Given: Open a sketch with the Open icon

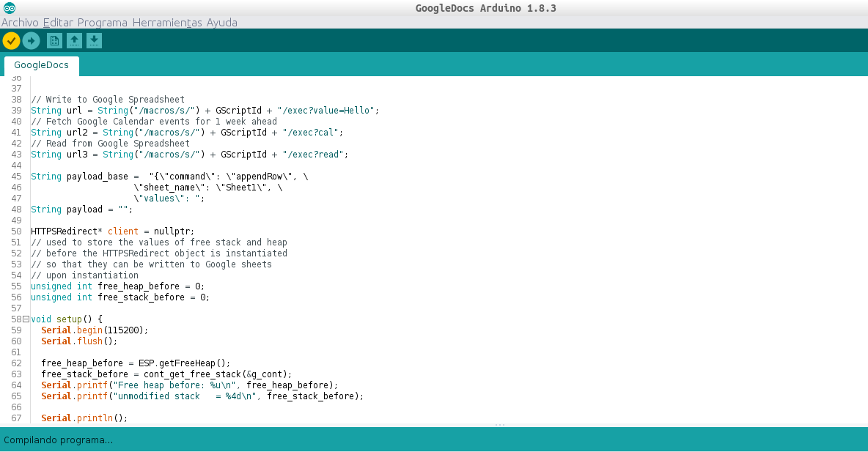Looking at the screenshot, I should point(74,41).
